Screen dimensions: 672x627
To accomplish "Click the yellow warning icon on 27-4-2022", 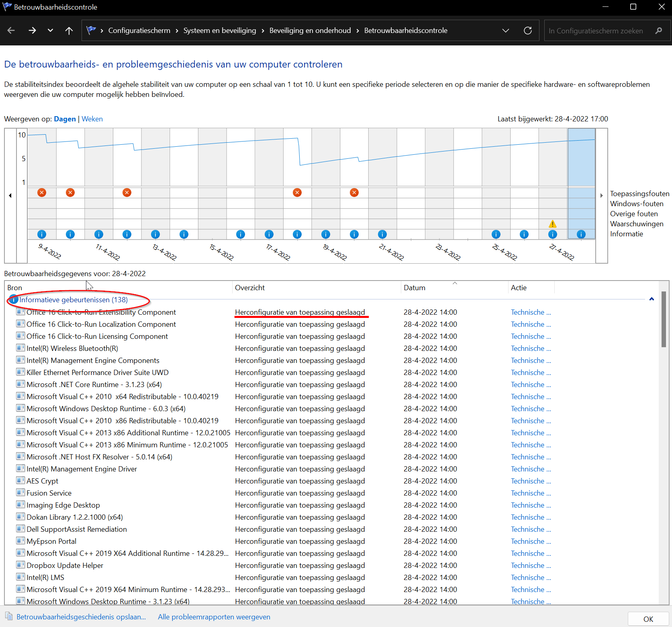I will pyautogui.click(x=553, y=224).
